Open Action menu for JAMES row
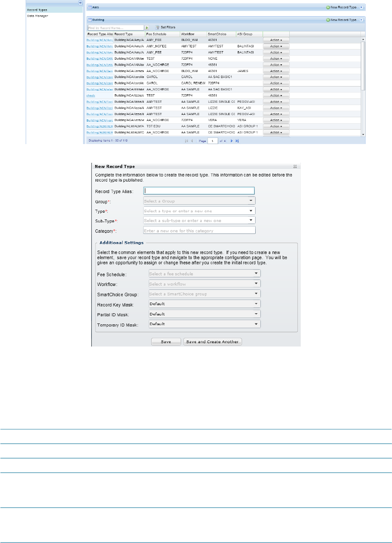Screen dimensions: 392x543 click(x=276, y=71)
